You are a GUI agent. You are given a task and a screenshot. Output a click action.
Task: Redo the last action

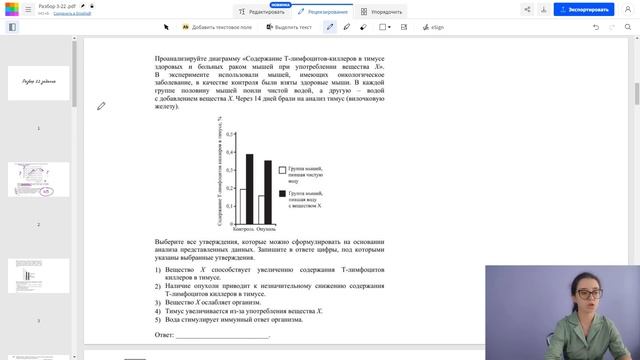click(x=612, y=27)
